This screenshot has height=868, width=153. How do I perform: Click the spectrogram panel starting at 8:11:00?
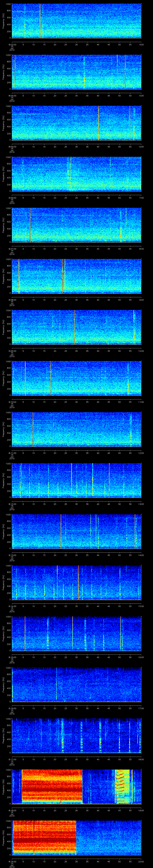[77, 429]
